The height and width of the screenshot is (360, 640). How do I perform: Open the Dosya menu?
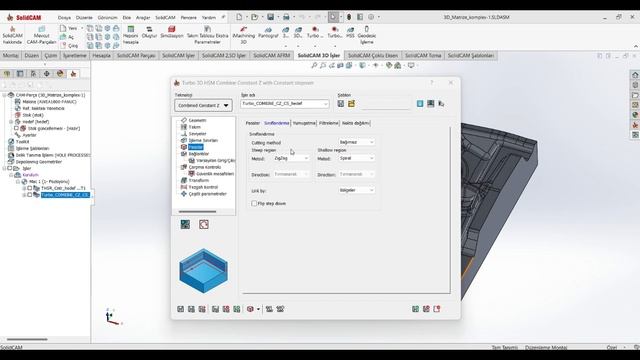[64, 18]
